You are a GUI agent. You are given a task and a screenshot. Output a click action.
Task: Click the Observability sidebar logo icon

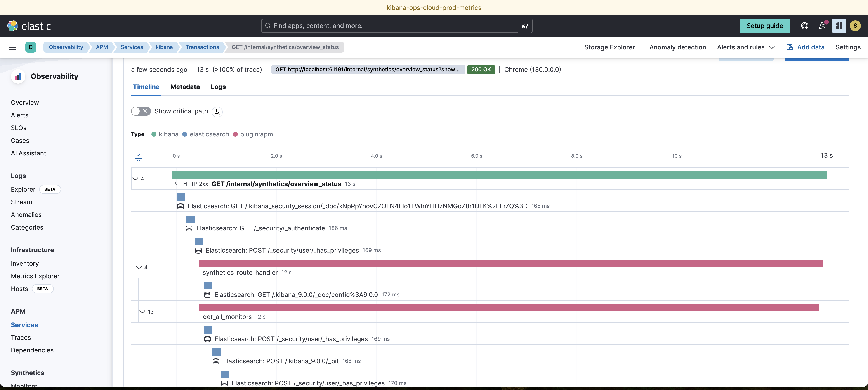(18, 76)
